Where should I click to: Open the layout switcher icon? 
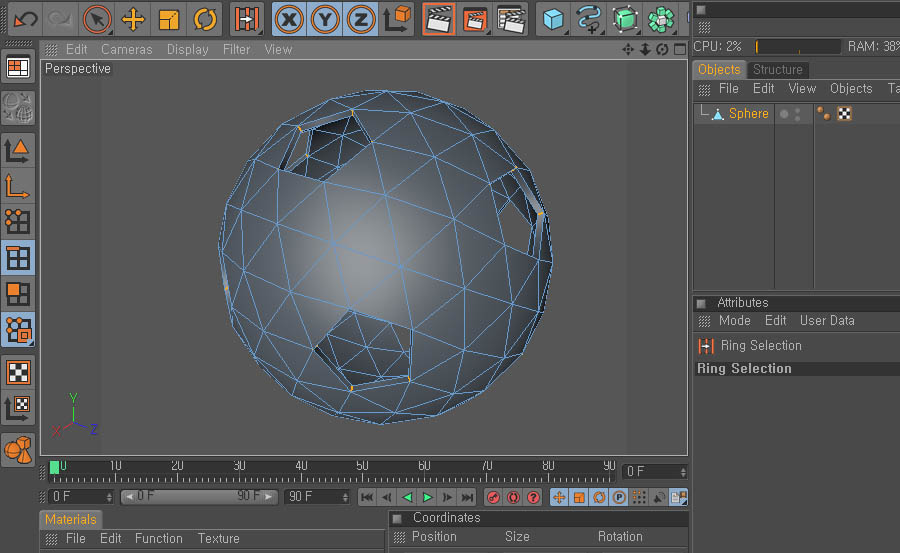coord(18,68)
